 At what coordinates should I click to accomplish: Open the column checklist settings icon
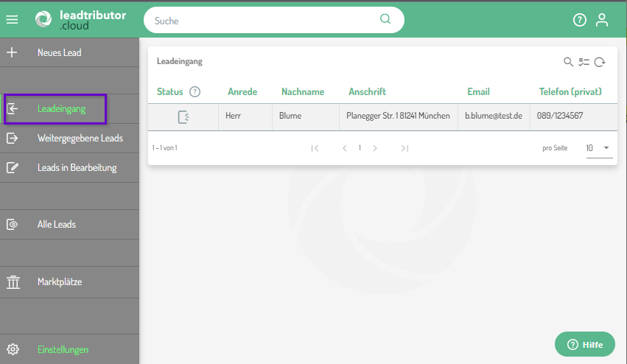click(x=584, y=63)
